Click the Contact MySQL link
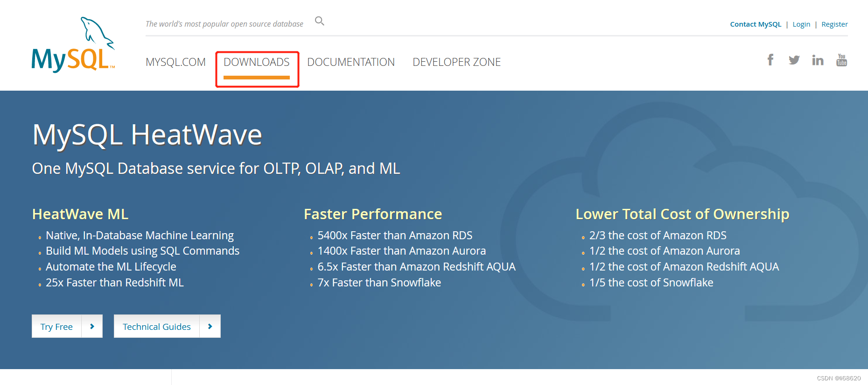This screenshot has height=385, width=868. [x=756, y=24]
